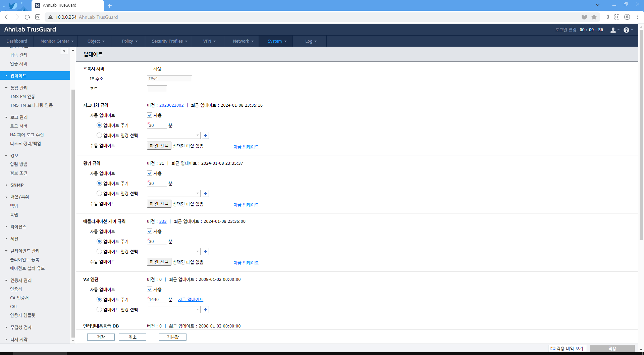Open the help question mark icon
The height and width of the screenshot is (355, 644).
(x=627, y=30)
